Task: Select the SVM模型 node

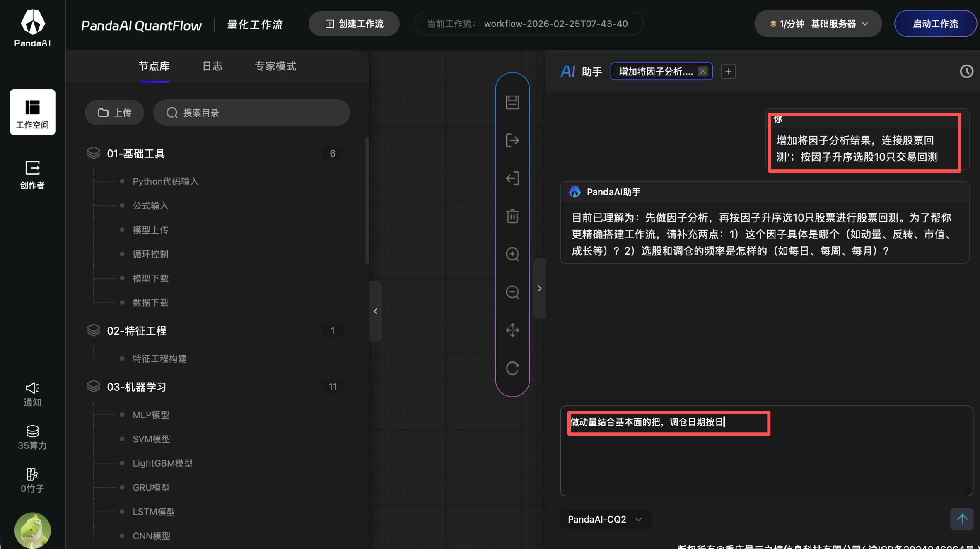Action: 151,439
